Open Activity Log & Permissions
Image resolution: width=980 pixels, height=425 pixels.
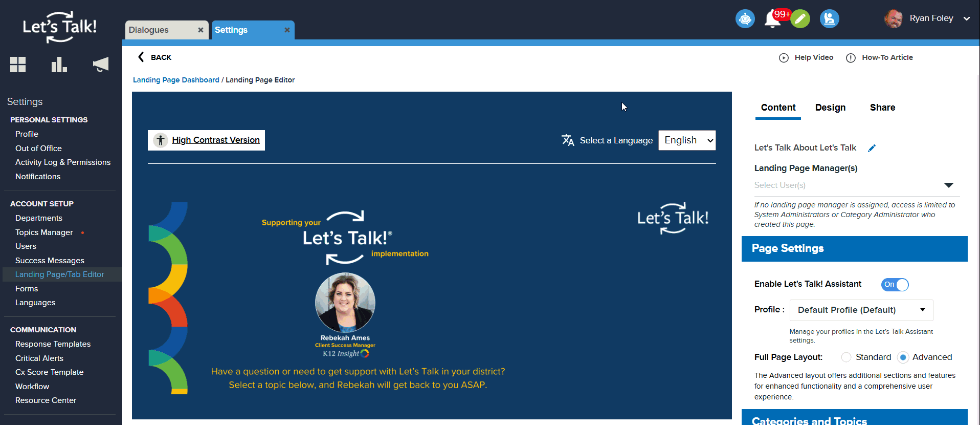click(63, 162)
